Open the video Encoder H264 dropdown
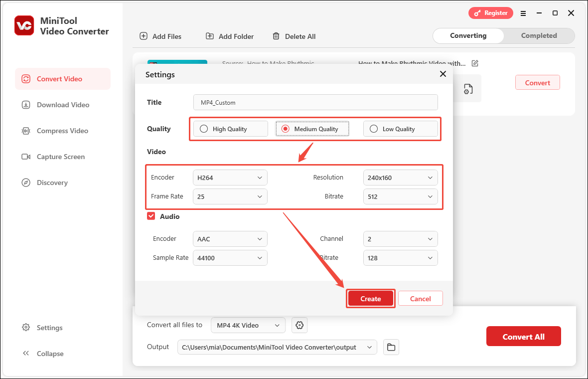The height and width of the screenshot is (379, 588). [230, 178]
